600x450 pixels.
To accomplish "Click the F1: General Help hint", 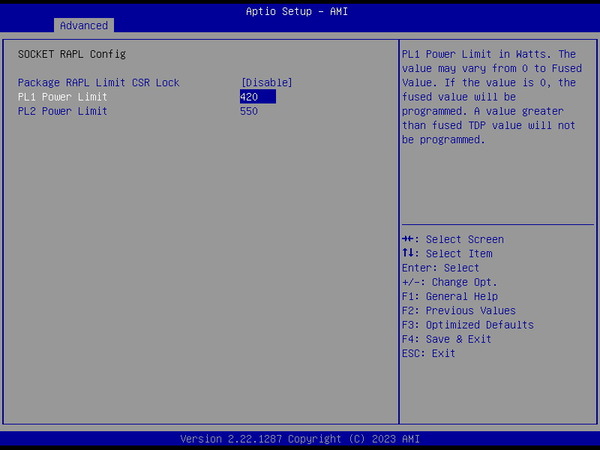I will [449, 297].
